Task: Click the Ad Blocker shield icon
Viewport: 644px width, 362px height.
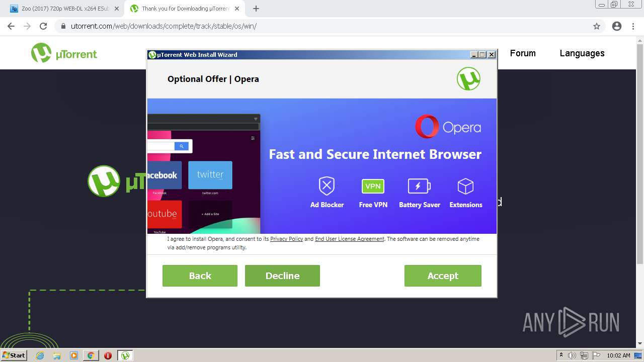Action: coord(327,186)
